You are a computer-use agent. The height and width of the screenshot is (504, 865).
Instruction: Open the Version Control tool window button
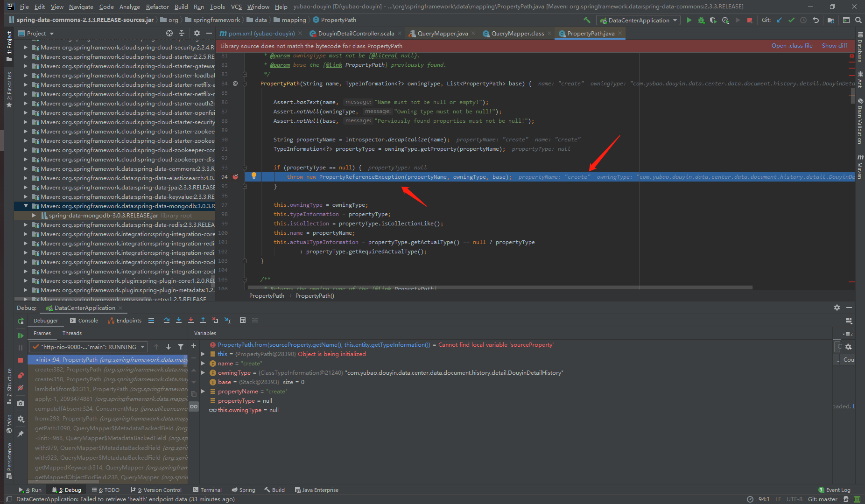point(156,490)
